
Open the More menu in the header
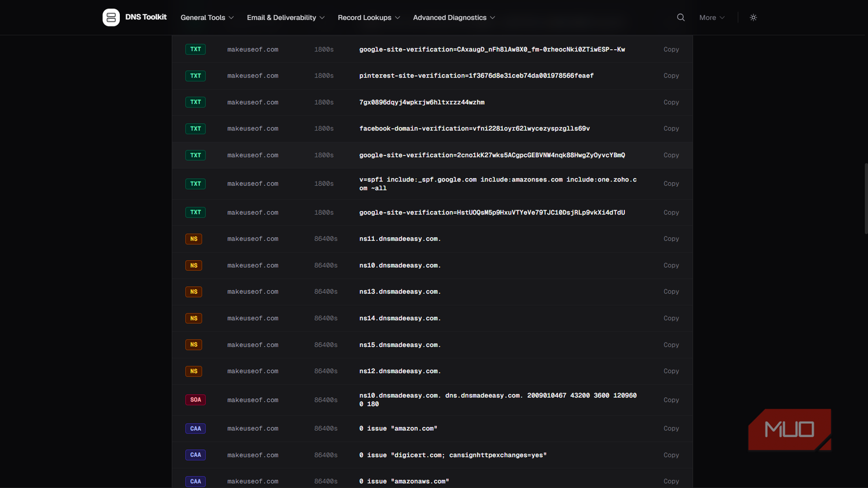click(x=712, y=17)
